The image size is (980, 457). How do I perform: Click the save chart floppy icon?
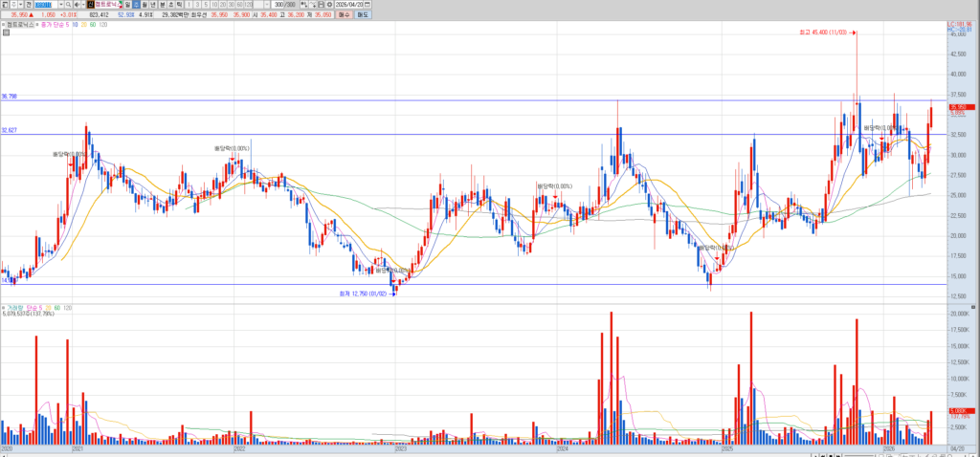321,5
